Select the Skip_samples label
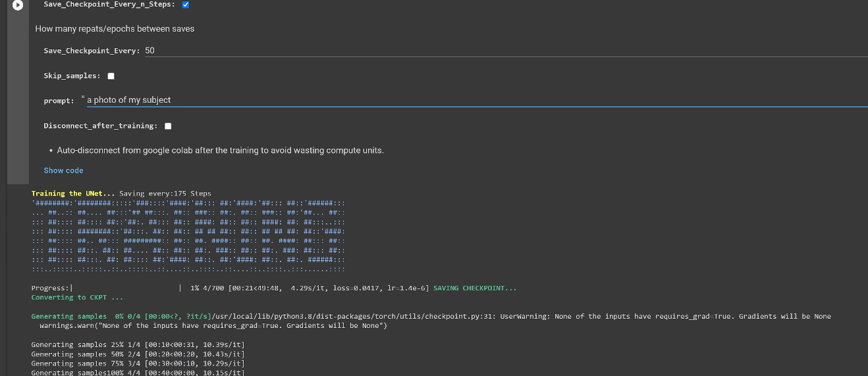The image size is (868, 376). pyautogui.click(x=72, y=76)
